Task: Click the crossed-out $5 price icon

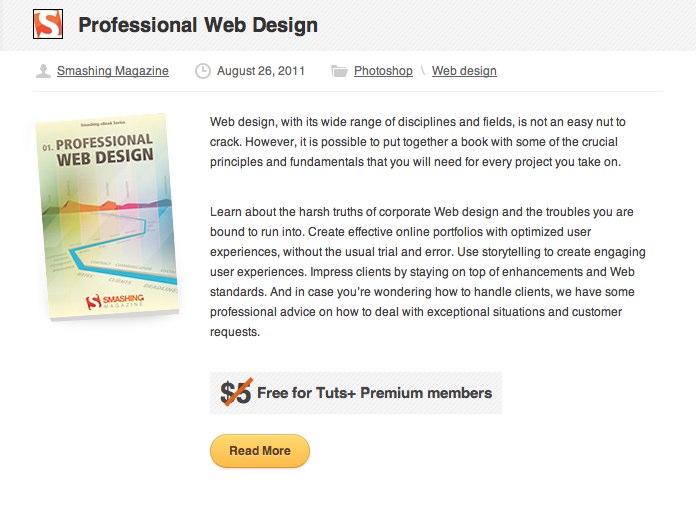Action: (236, 393)
